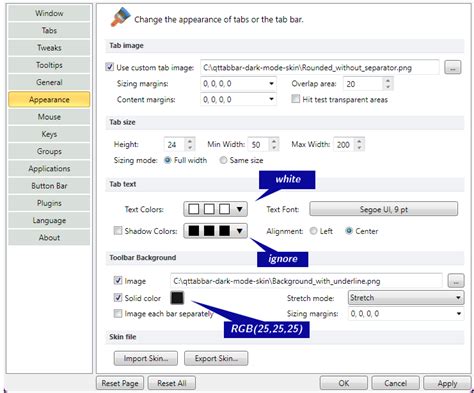Increase the Max Width value
Viewport: 474px width, 393px height.
point(359,141)
